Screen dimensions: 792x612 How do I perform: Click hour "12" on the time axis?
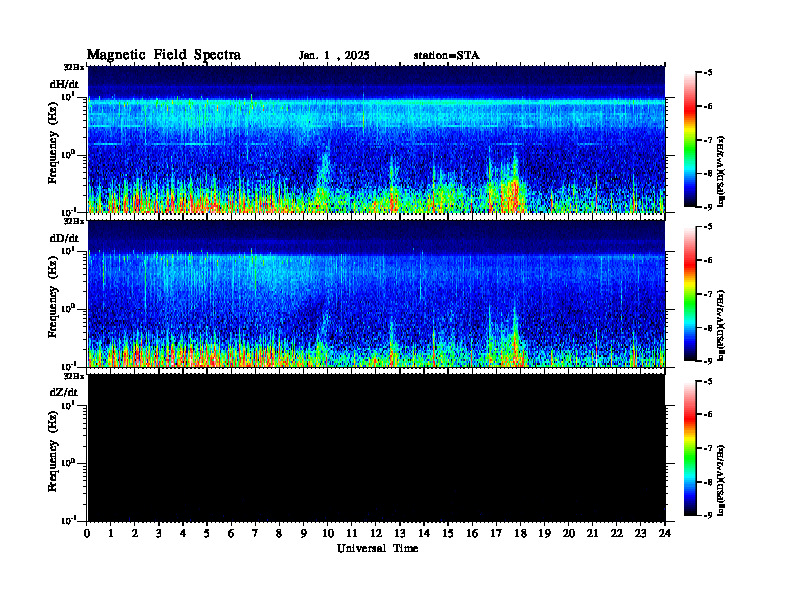(376, 534)
